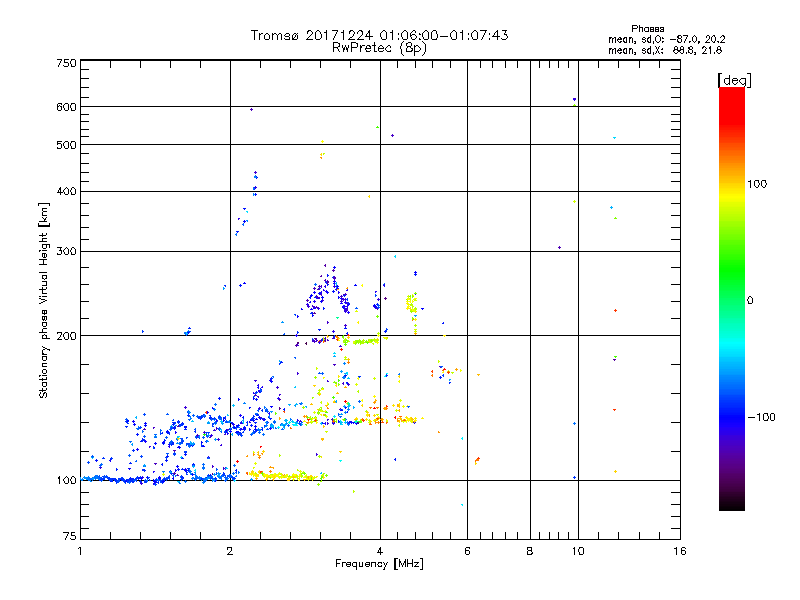Click the y-axis label '600'
The height and width of the screenshot is (600, 800).
pos(67,107)
